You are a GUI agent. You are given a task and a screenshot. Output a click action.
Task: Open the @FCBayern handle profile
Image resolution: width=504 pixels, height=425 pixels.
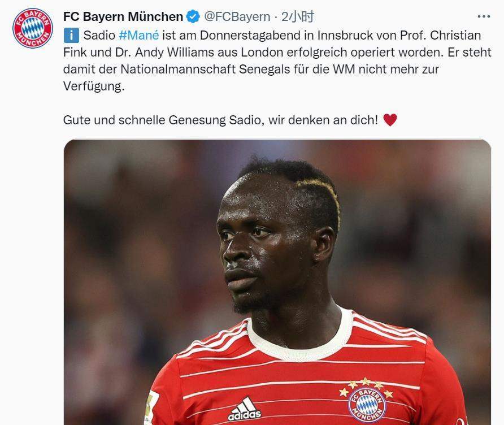coord(237,16)
